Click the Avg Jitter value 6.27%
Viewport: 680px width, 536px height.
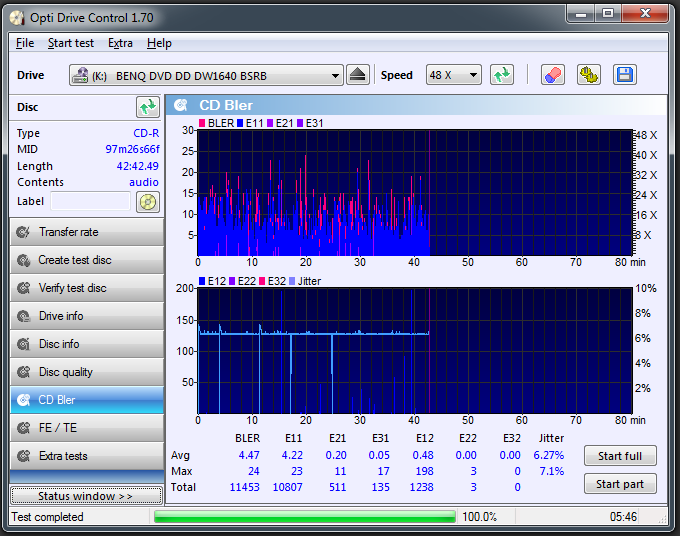pos(549,455)
